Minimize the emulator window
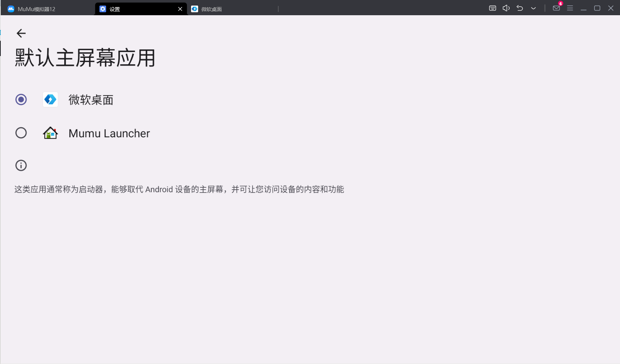 [584, 8]
